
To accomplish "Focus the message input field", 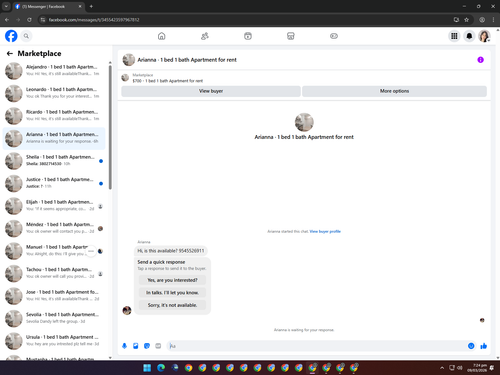I will pos(317,346).
